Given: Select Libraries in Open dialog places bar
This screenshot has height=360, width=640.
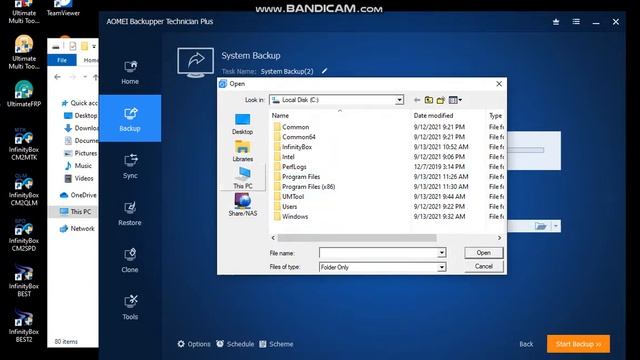Looking at the screenshot, I should pos(242,151).
